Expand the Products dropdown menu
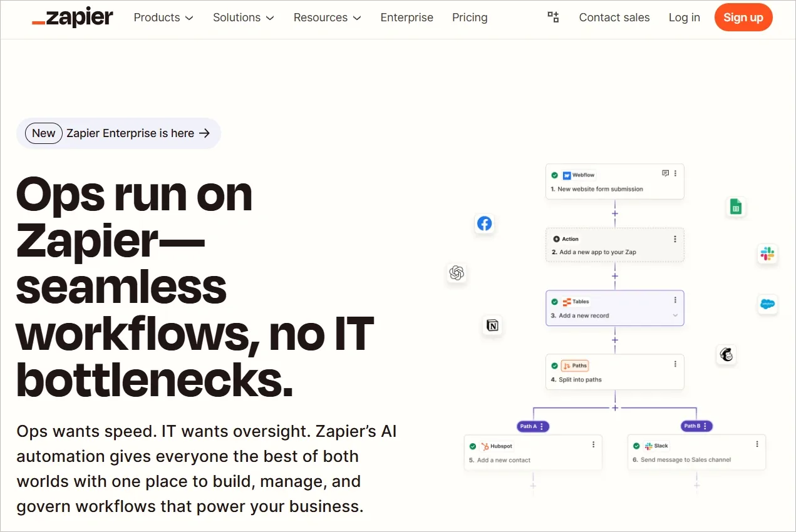This screenshot has width=796, height=532. click(x=163, y=18)
